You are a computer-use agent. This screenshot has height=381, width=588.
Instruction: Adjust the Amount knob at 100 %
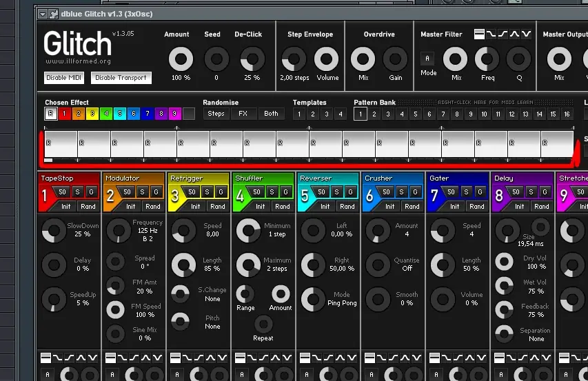point(181,59)
